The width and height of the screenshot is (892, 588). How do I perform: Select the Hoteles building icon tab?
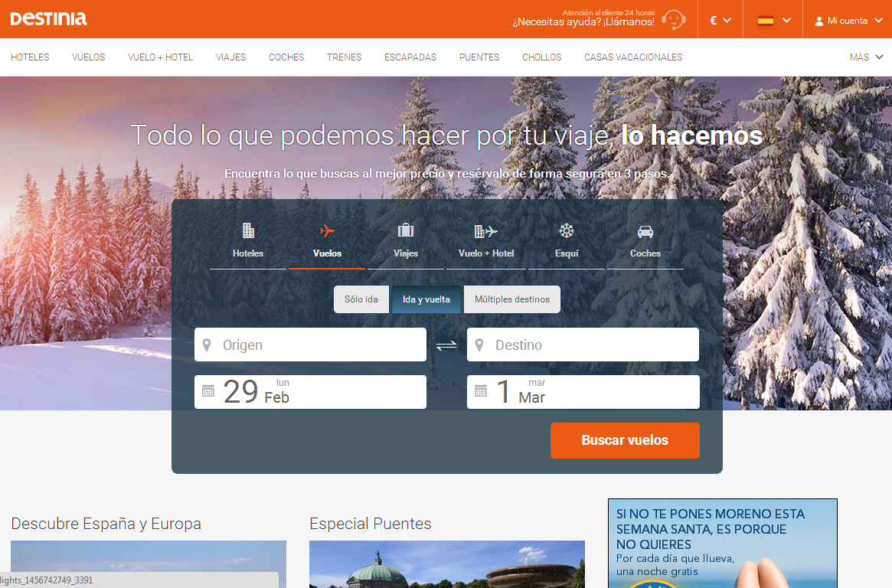click(248, 240)
